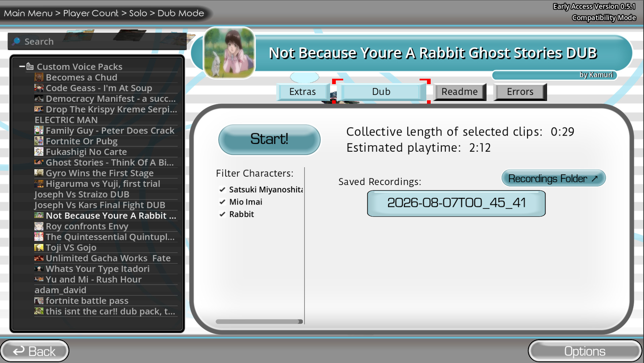Uncheck the Mio Imai character filter
This screenshot has height=363, width=644.
coord(222,202)
